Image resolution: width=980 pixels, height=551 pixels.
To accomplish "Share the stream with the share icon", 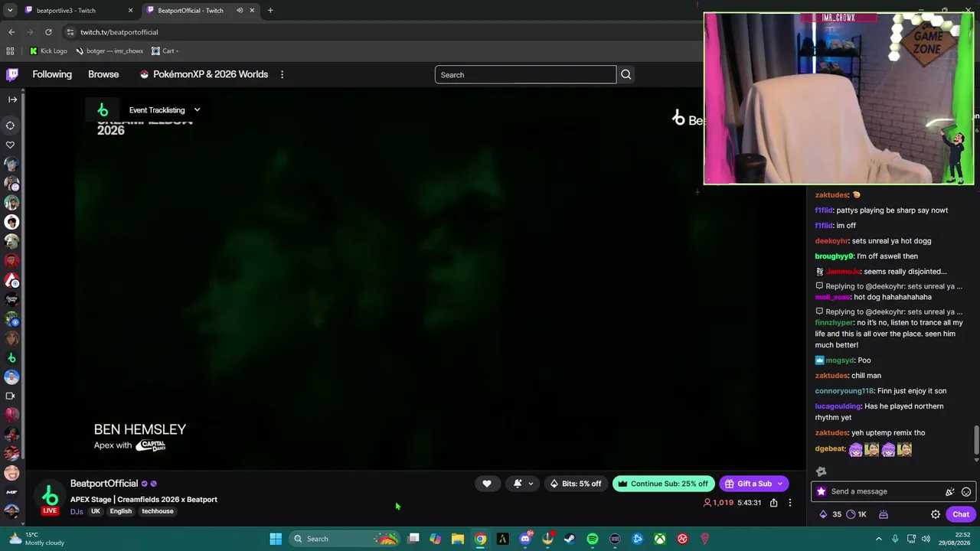I will 774,503.
